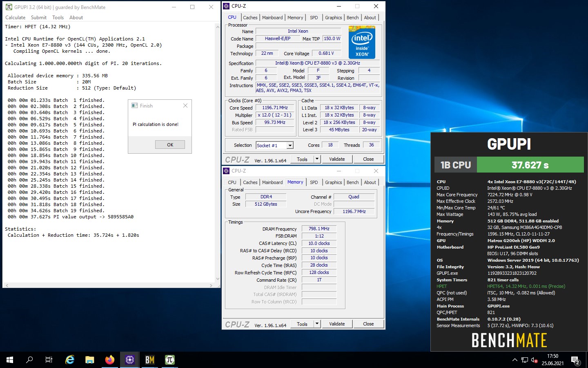The image size is (588, 368).
Task: Click Validate in upper CPU-Z window
Action: 337,159
